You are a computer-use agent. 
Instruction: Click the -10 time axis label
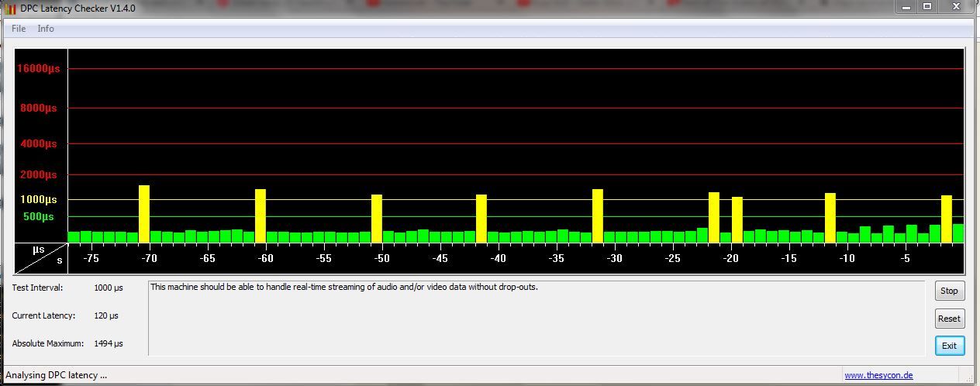point(847,258)
